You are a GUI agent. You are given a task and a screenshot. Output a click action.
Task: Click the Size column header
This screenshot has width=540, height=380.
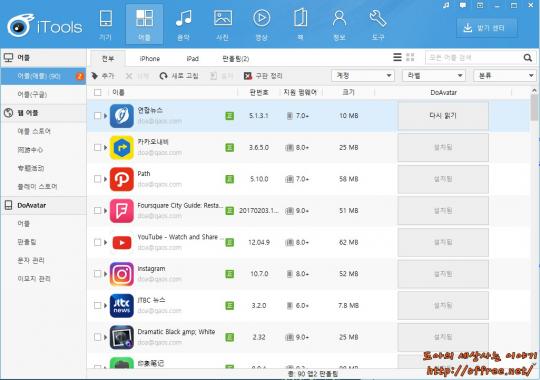348,92
